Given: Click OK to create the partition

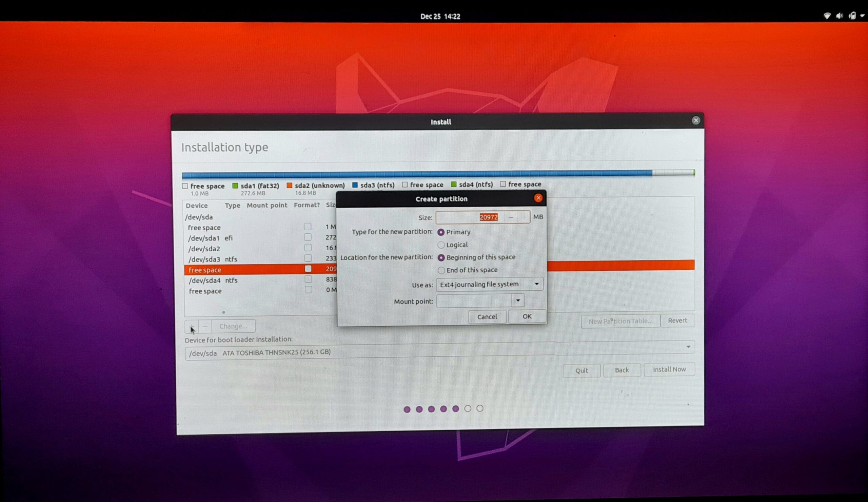Looking at the screenshot, I should (527, 316).
